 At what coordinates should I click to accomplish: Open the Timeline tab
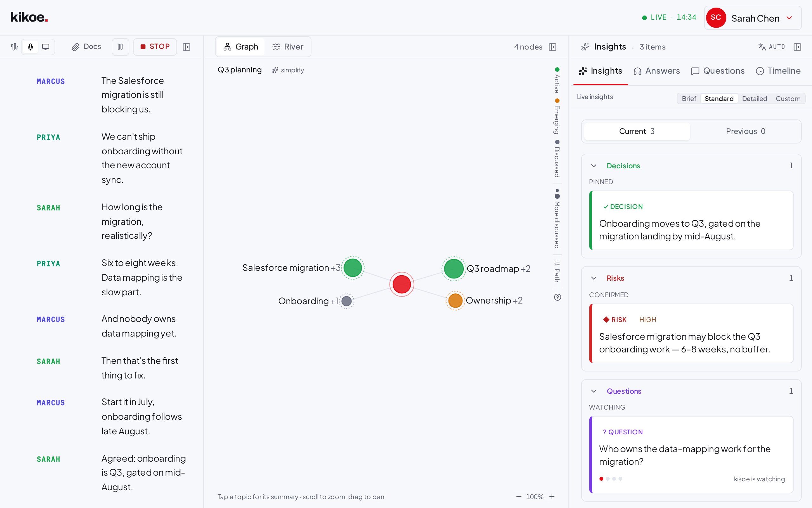point(778,71)
